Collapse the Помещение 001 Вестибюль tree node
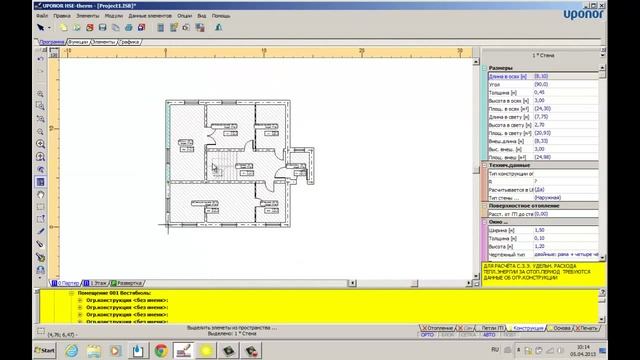 pos(71,293)
